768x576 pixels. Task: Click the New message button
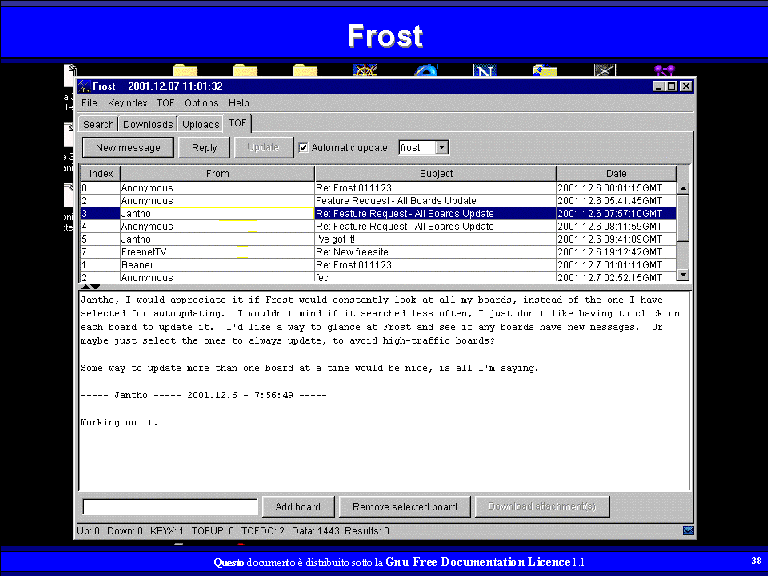point(128,147)
